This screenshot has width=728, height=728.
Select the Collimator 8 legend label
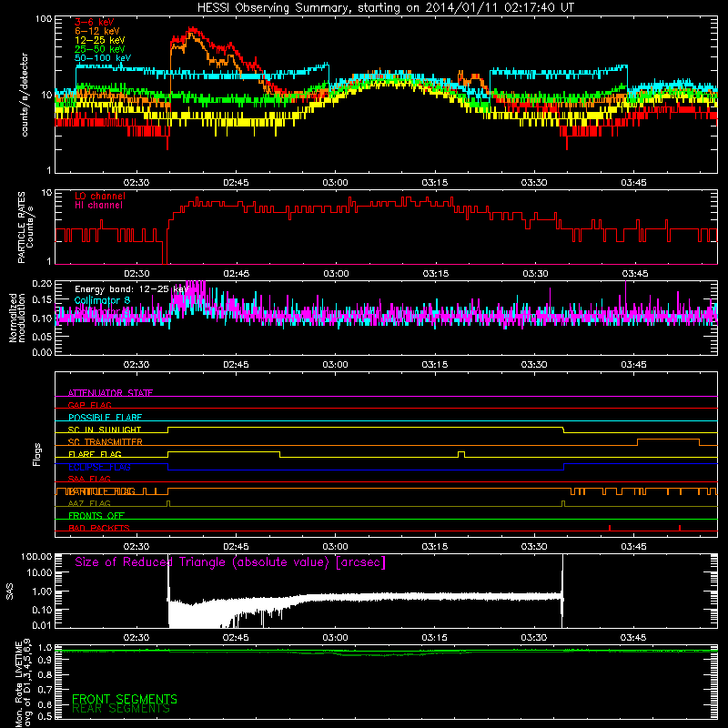102,300
